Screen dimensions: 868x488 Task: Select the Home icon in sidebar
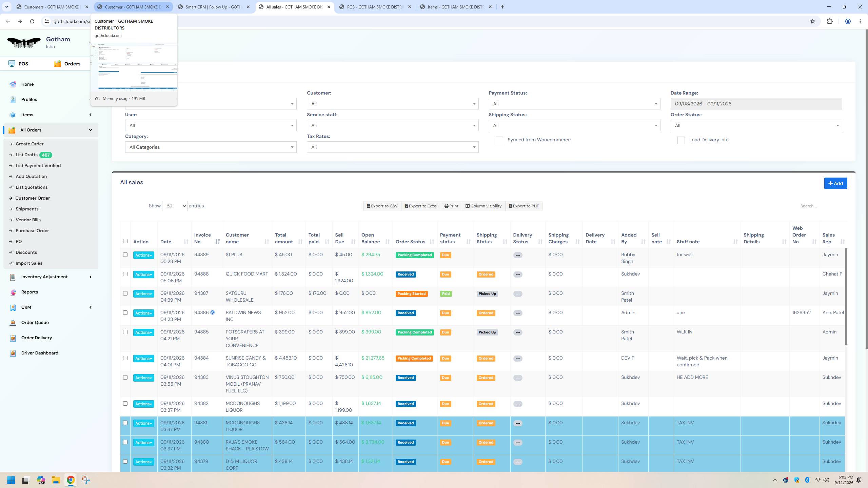tap(13, 84)
